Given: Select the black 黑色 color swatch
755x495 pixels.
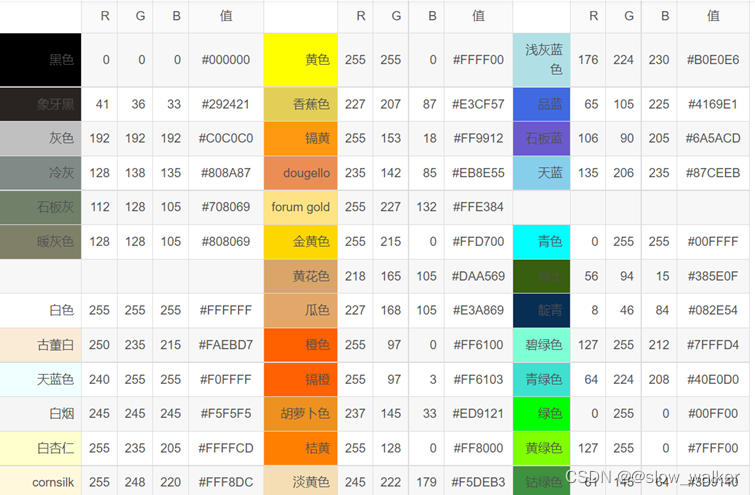Looking at the screenshot, I should 40,60.
